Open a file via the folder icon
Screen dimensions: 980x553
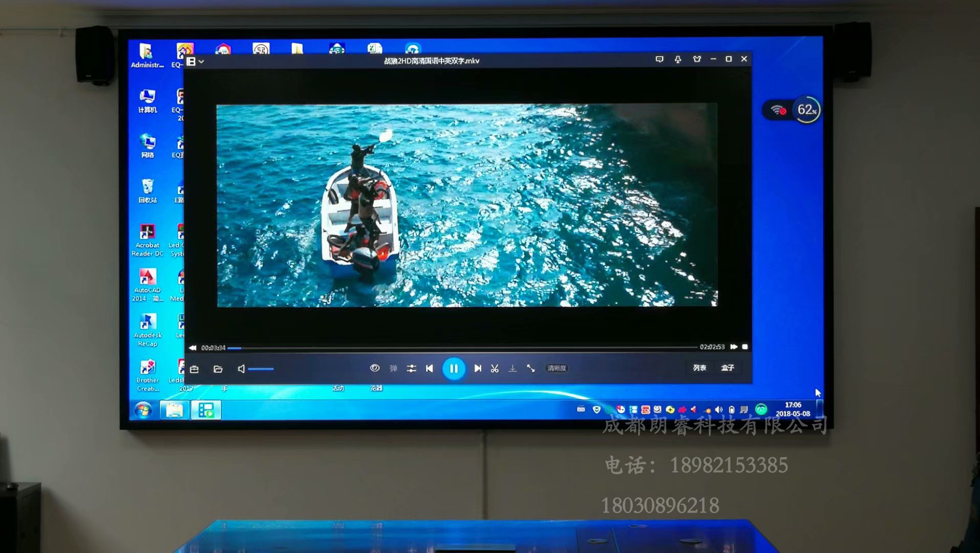218,369
